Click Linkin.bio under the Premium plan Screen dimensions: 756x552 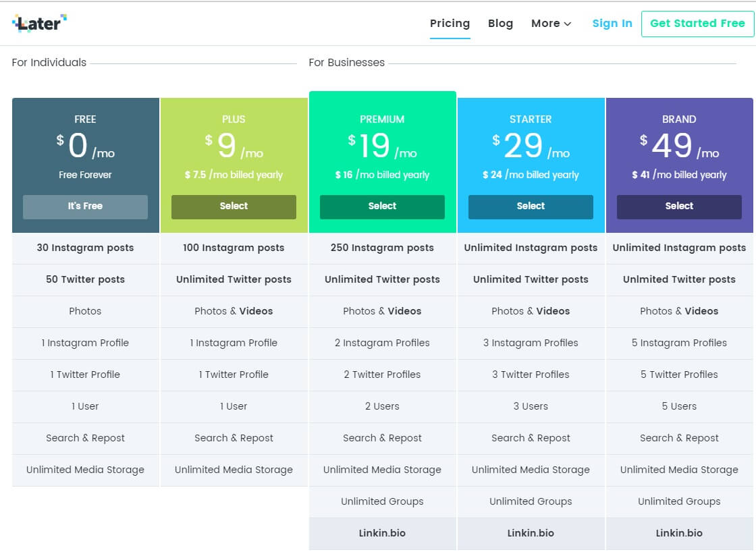[x=382, y=533]
